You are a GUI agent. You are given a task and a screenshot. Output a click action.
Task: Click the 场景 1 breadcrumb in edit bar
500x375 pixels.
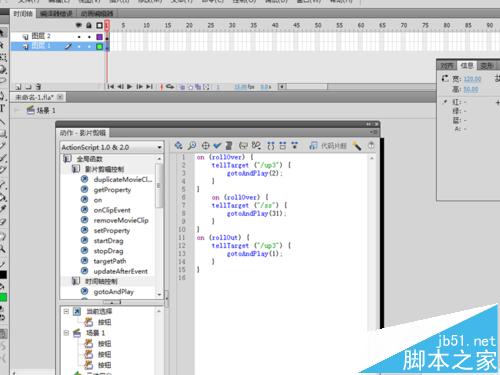point(41,110)
